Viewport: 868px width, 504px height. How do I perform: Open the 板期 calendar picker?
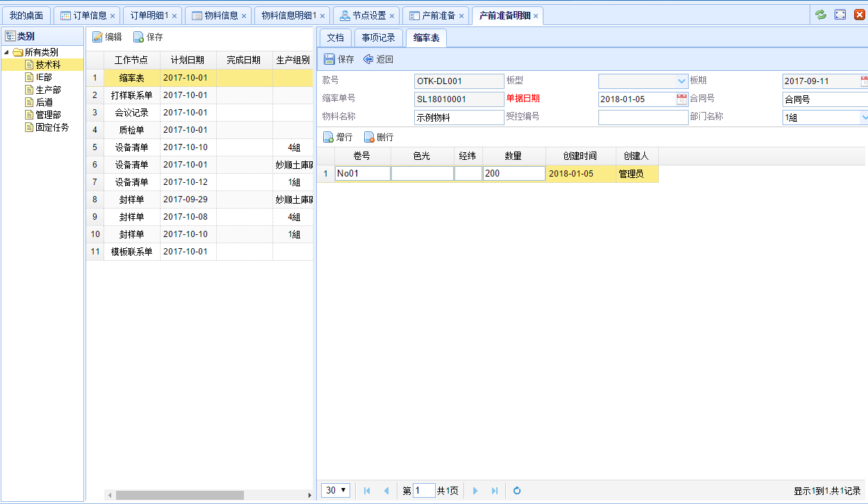click(865, 81)
